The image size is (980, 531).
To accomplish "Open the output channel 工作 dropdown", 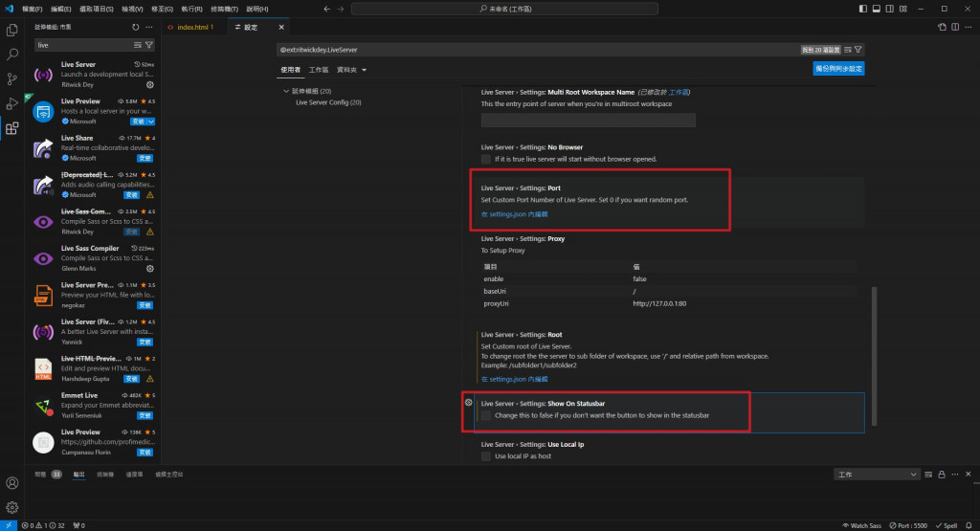I will pyautogui.click(x=877, y=475).
